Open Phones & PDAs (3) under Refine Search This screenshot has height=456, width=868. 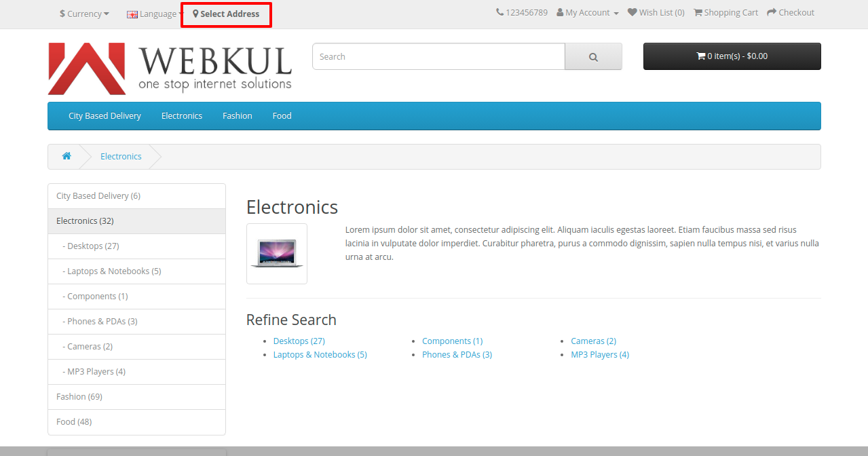457,355
